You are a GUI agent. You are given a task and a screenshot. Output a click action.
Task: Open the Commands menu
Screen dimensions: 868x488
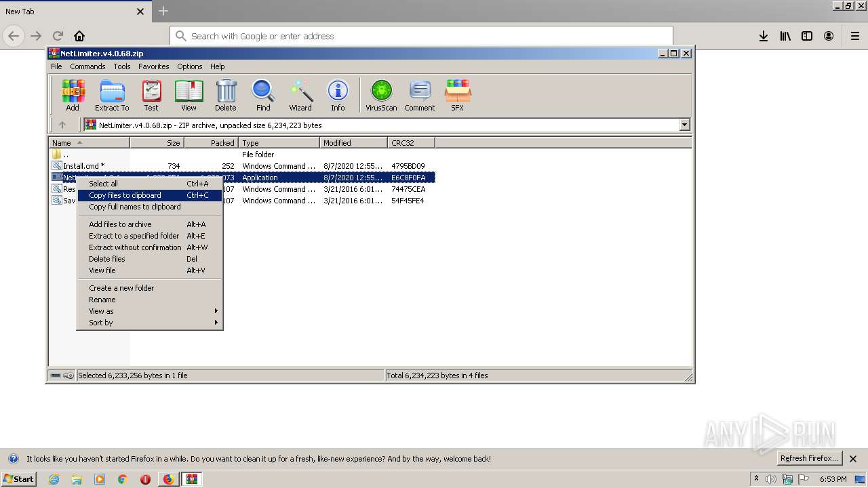[87, 66]
